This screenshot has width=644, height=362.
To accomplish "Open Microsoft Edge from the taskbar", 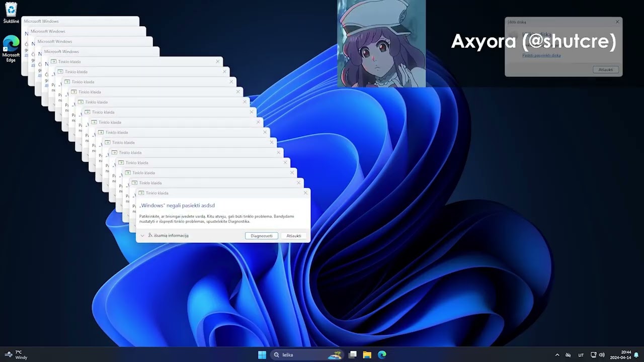I will coord(382,355).
